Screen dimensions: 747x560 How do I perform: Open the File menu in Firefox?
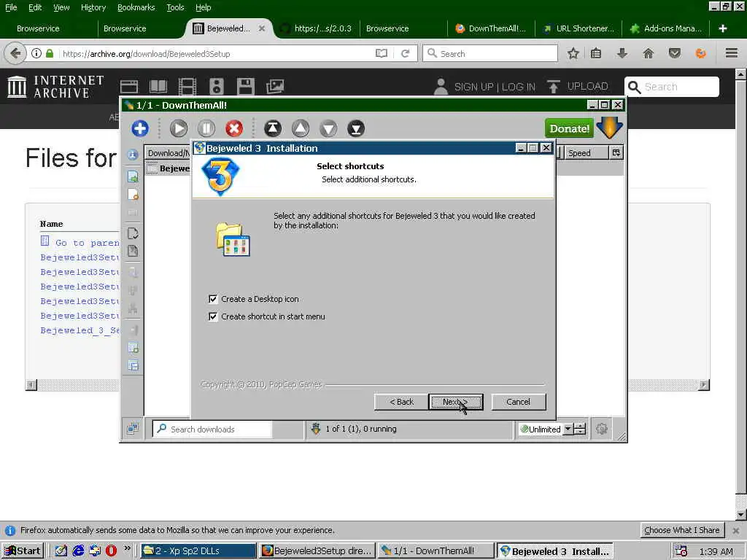(11, 7)
